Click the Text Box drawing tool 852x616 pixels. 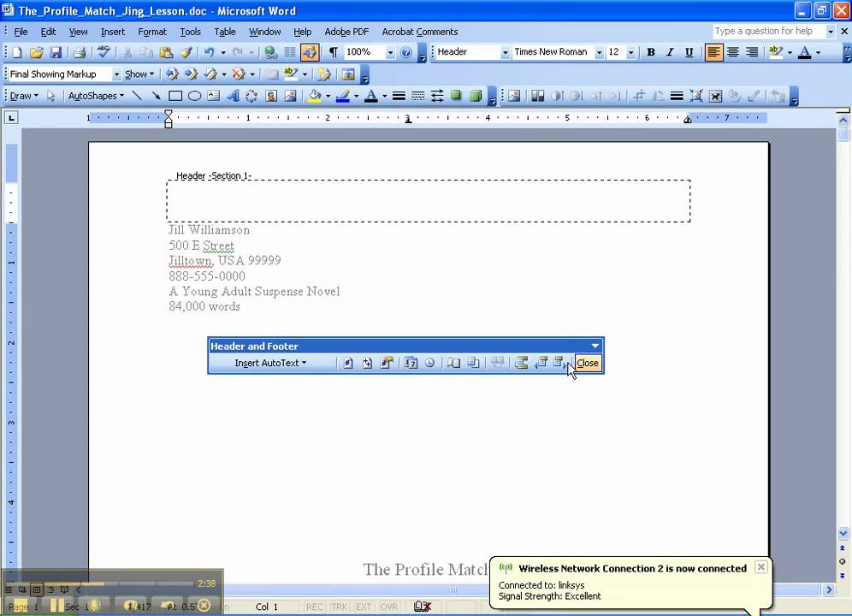tap(214, 96)
